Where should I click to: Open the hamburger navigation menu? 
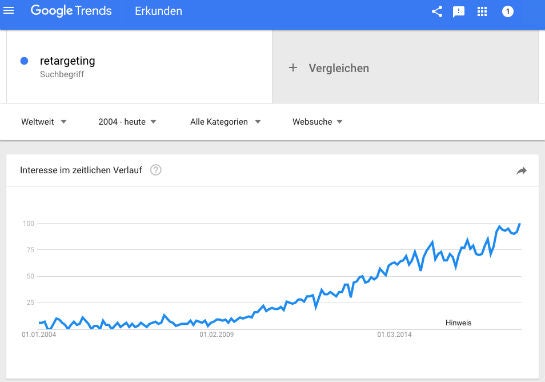click(x=9, y=11)
